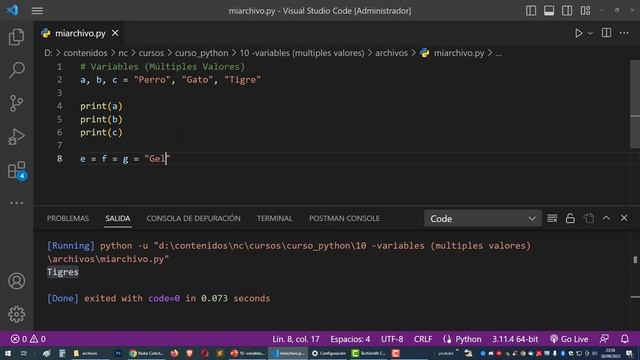
Task: Close the miarchivo.py tab
Action: pyautogui.click(x=115, y=33)
